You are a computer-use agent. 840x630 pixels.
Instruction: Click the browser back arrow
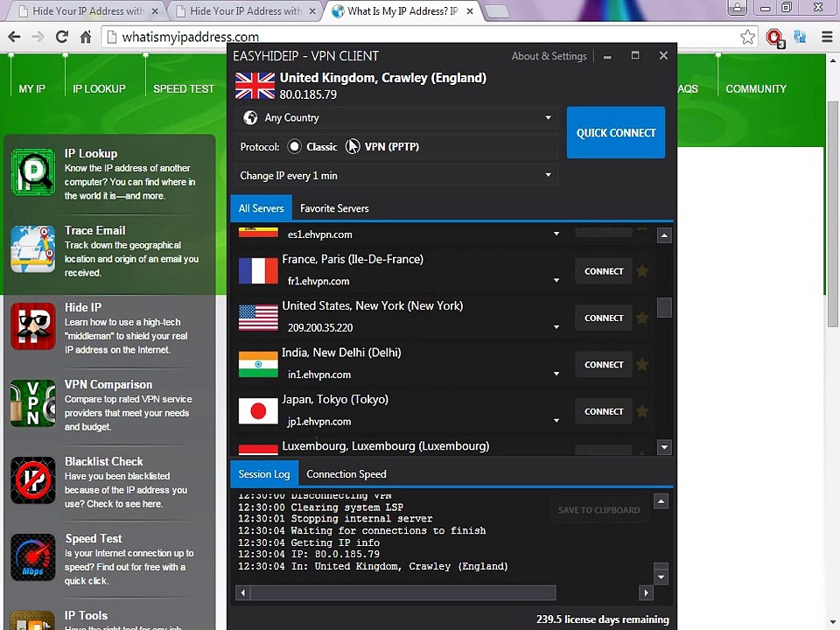point(15,37)
